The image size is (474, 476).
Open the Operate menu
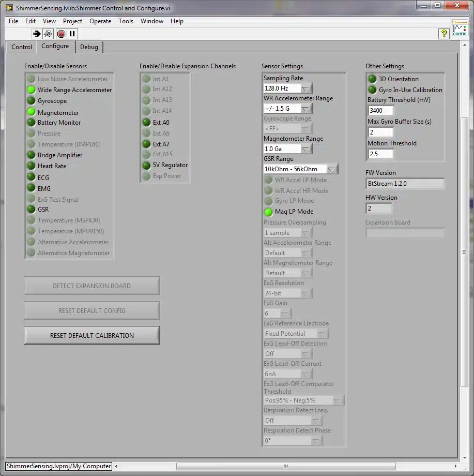(x=100, y=21)
